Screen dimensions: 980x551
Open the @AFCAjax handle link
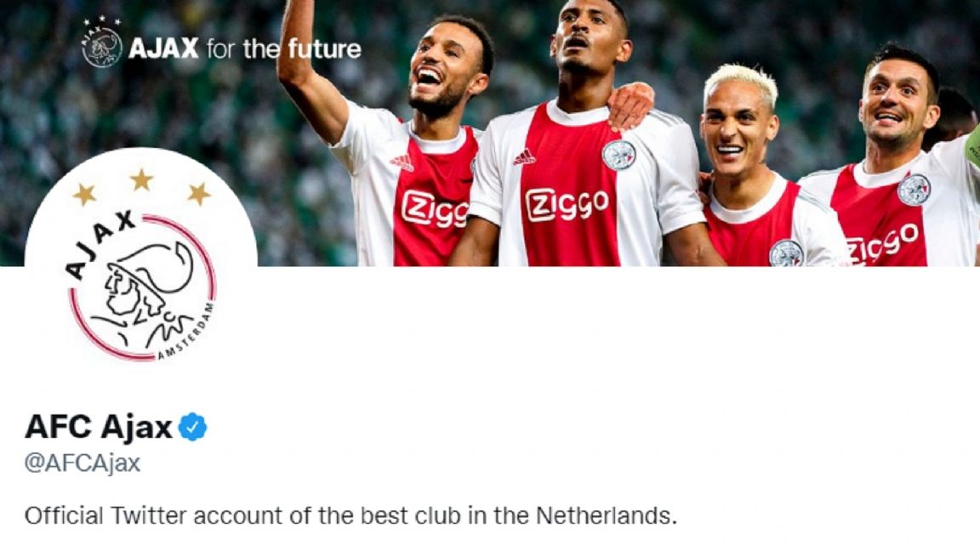(x=83, y=463)
